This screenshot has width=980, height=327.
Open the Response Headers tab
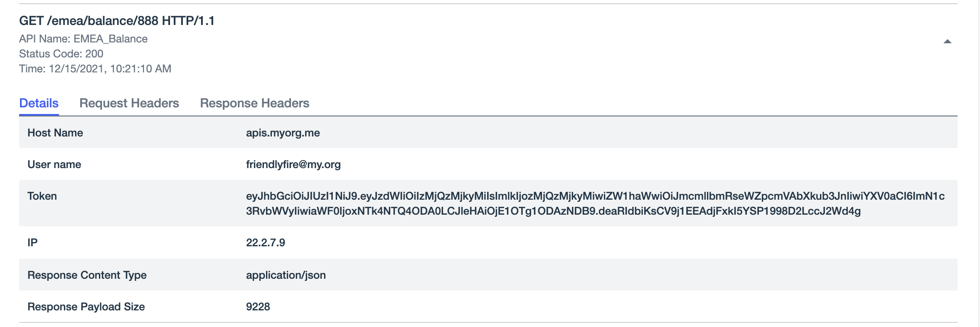(x=254, y=103)
